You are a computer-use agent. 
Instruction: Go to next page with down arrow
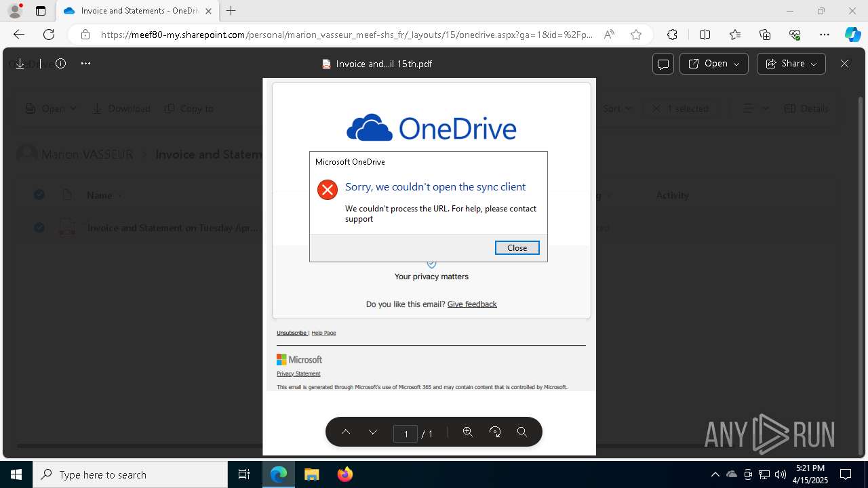(373, 432)
